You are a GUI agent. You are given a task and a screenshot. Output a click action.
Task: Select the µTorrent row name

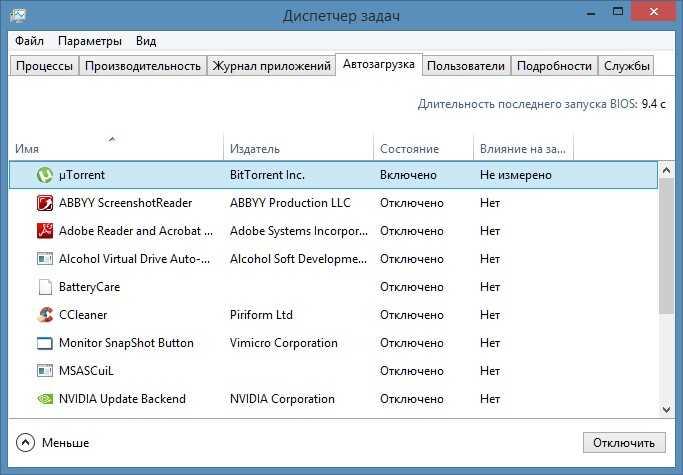click(x=82, y=175)
